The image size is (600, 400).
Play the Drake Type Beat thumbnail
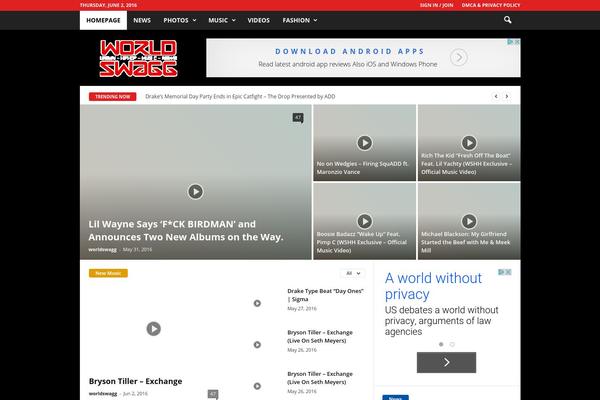click(x=257, y=303)
